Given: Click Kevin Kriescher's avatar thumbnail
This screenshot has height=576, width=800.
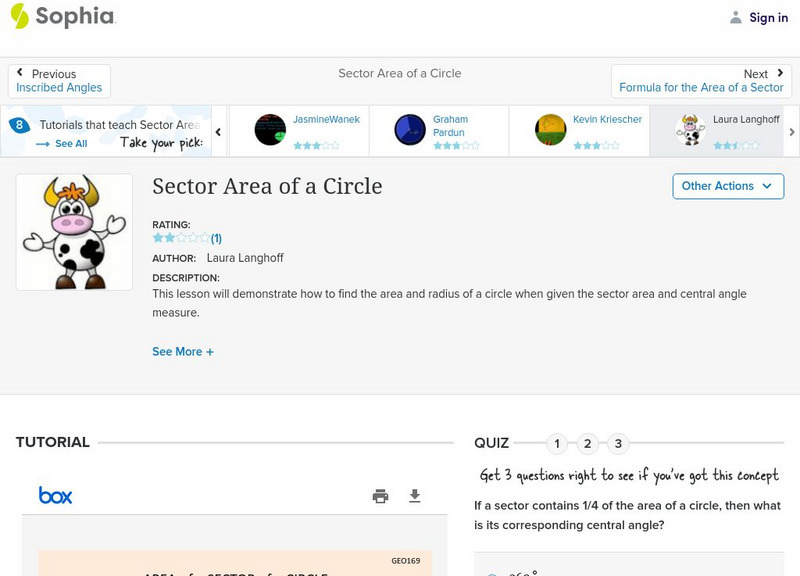Looking at the screenshot, I should (x=551, y=130).
